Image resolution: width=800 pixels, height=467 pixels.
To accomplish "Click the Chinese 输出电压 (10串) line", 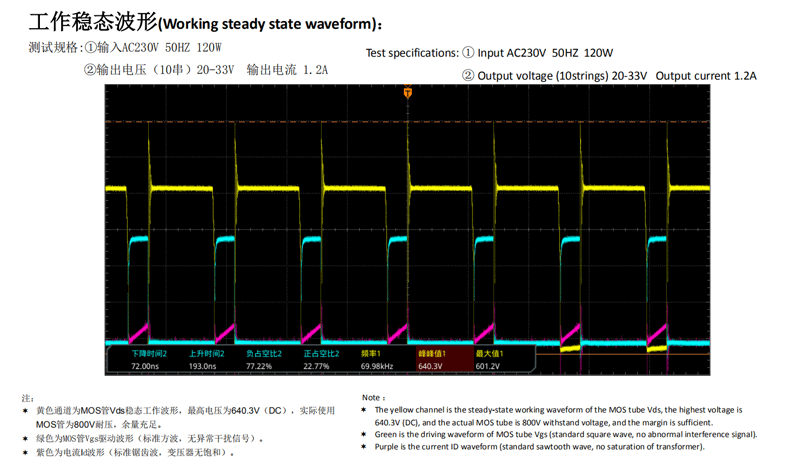I will coord(205,70).
